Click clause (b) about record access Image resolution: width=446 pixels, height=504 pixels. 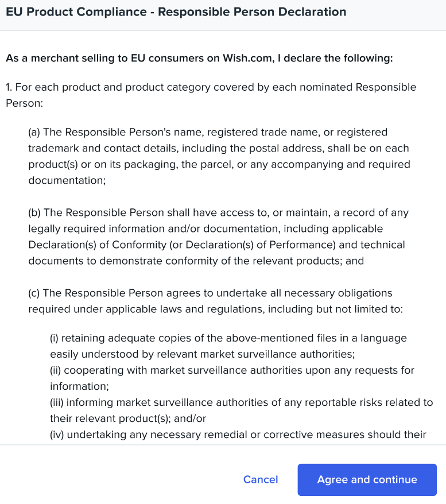(218, 212)
